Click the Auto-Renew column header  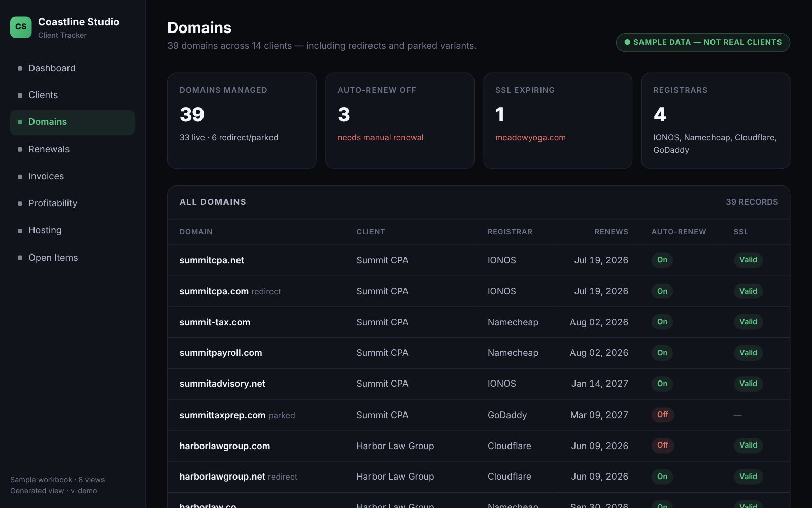679,232
